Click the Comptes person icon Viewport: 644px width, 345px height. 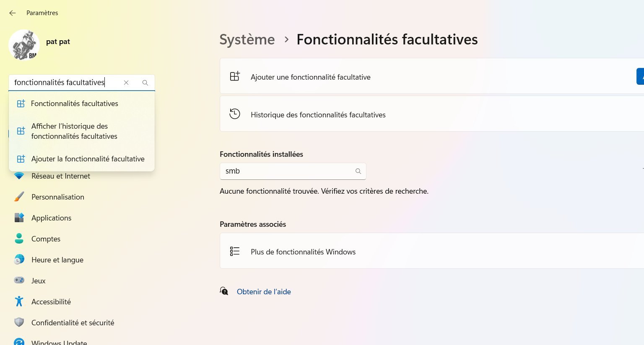tap(19, 239)
